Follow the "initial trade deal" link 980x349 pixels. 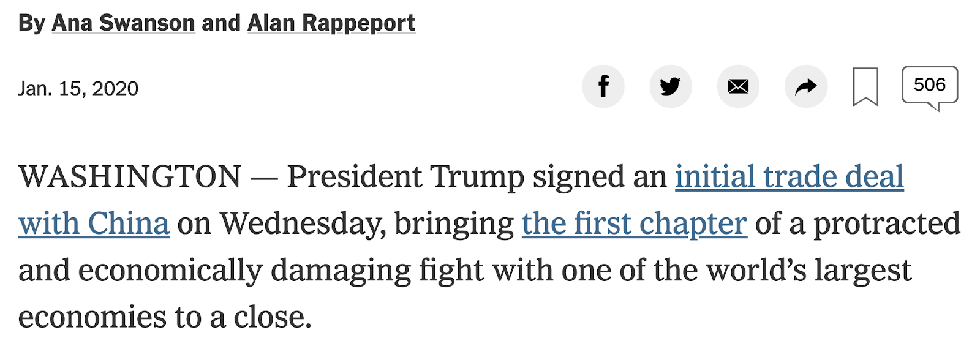(790, 176)
